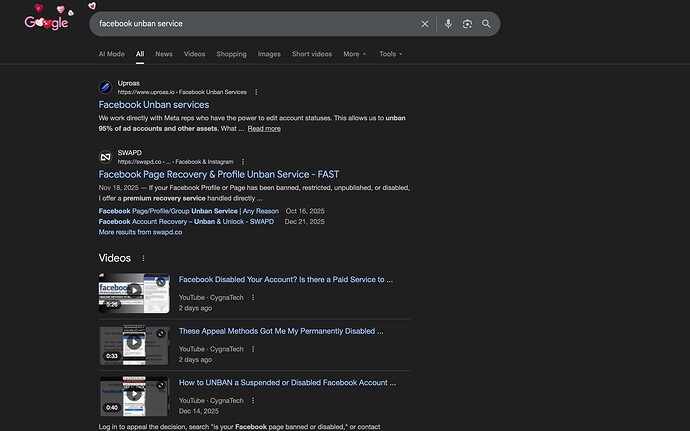Open options for the 'How to UNBAN' video

click(253, 401)
